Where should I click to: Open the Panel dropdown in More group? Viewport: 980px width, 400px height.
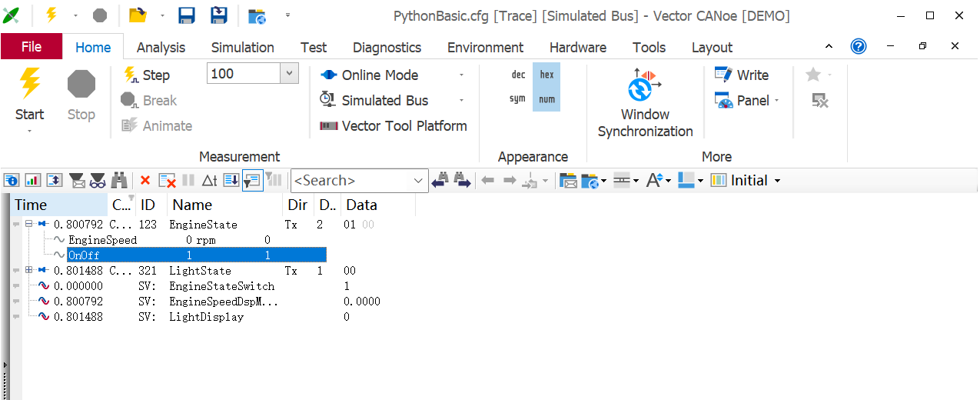(x=776, y=100)
